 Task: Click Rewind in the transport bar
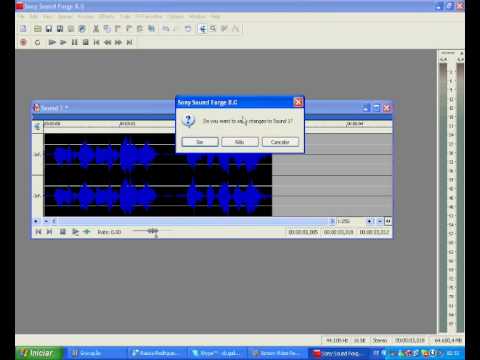pos(108,42)
